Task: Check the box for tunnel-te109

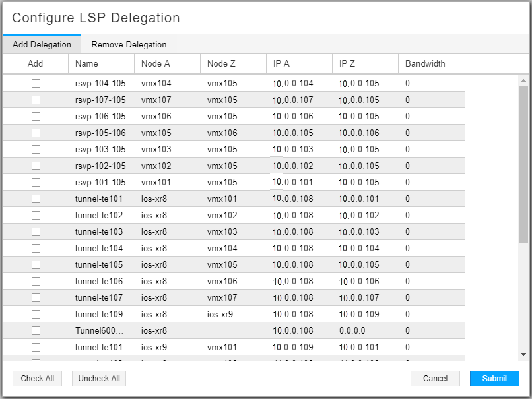Action: tap(36, 315)
